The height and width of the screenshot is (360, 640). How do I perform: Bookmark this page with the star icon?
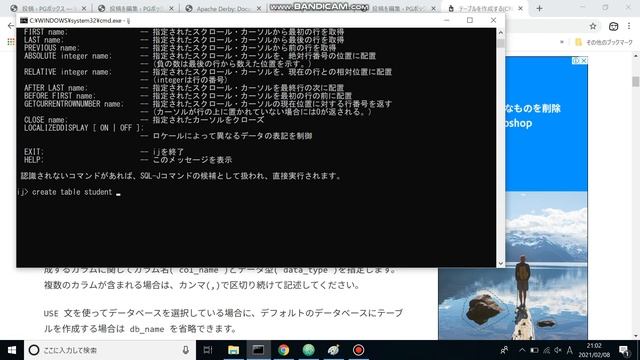(x=593, y=27)
